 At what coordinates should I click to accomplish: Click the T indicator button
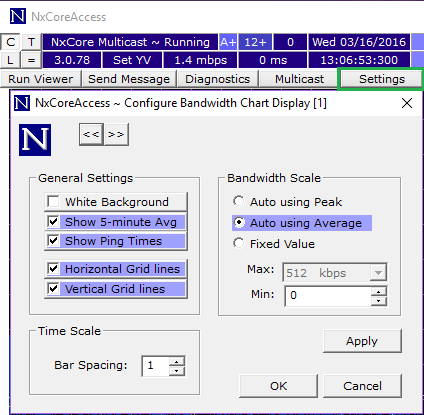click(31, 42)
